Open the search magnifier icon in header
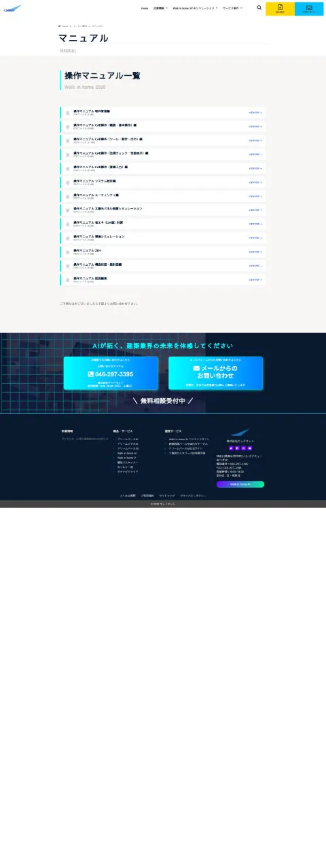Image resolution: width=326 pixels, height=868 pixels. pyautogui.click(x=259, y=8)
